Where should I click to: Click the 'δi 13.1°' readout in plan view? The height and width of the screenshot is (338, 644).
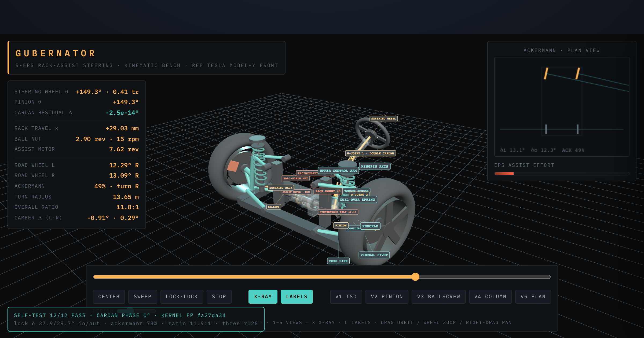click(512, 150)
